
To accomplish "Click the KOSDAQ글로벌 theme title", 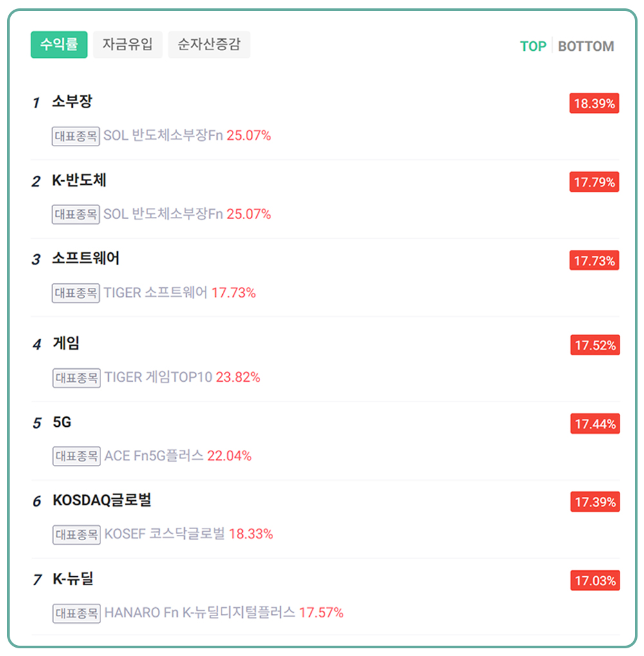I will [102, 501].
